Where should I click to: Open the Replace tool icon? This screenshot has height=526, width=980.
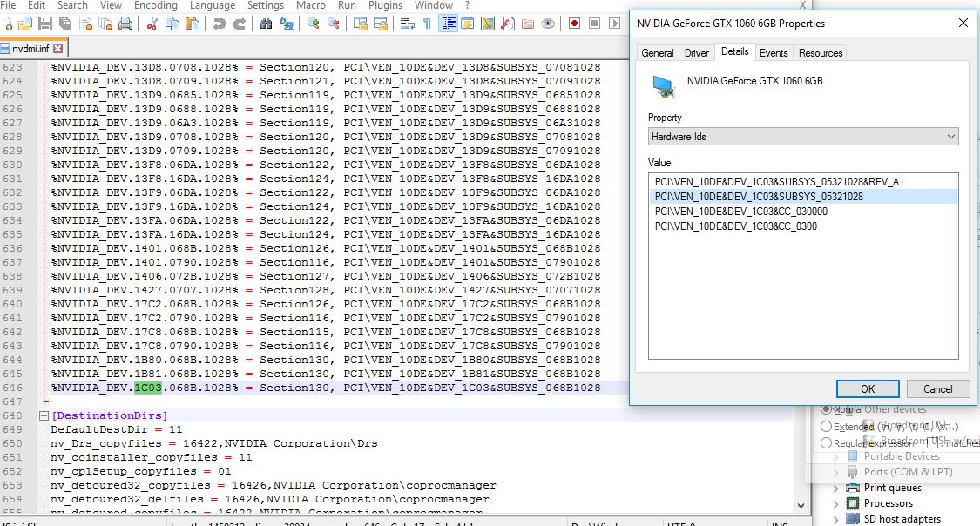[287, 24]
